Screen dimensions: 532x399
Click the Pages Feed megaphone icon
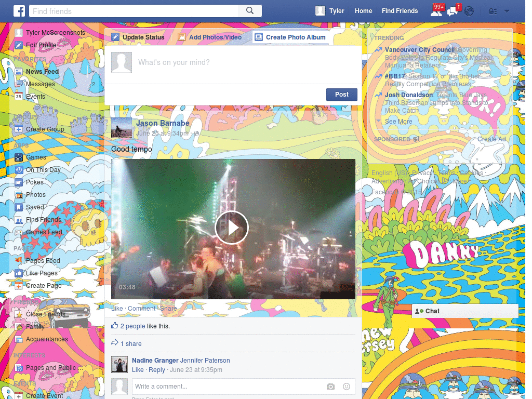coord(19,261)
